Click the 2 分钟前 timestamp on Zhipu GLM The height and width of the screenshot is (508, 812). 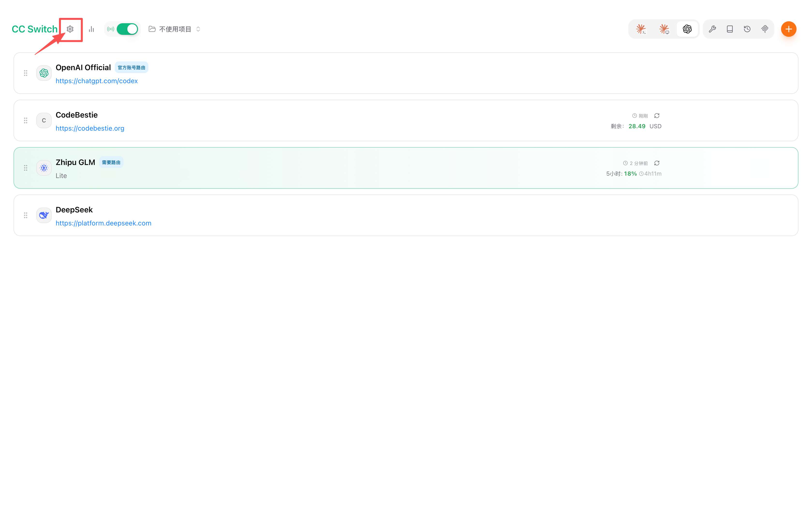click(638, 163)
